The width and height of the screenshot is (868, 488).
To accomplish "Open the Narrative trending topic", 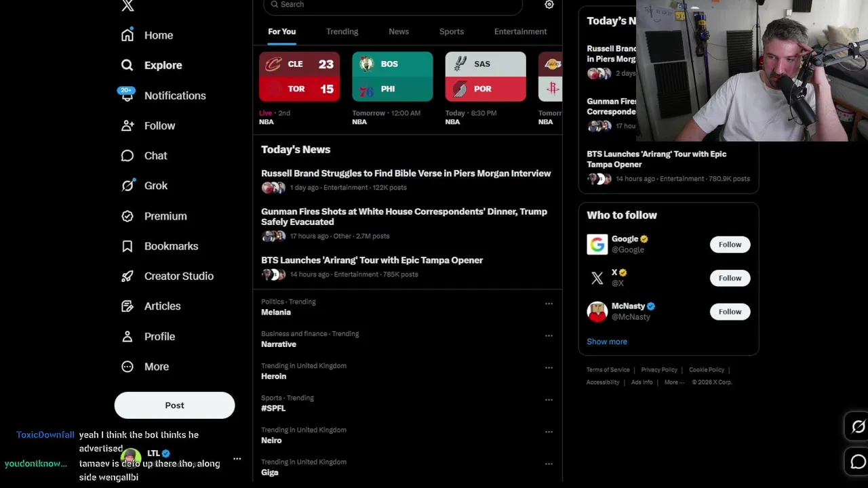I will [x=279, y=344].
